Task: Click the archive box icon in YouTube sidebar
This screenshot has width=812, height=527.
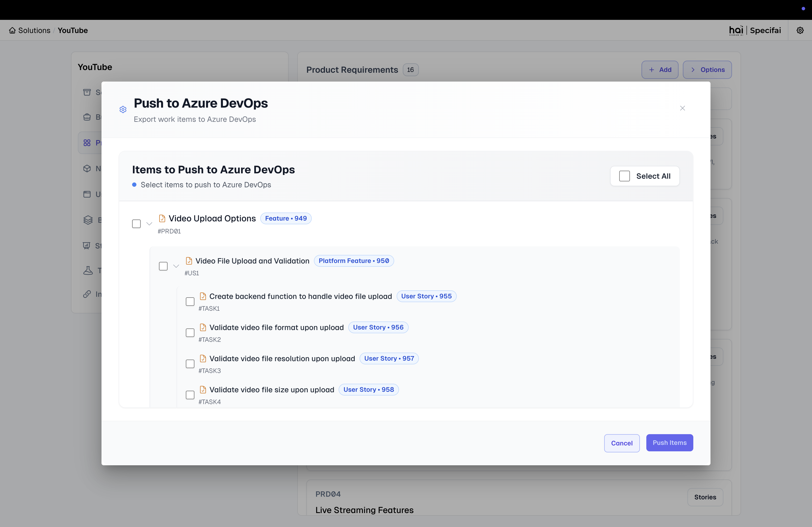Action: [87, 92]
